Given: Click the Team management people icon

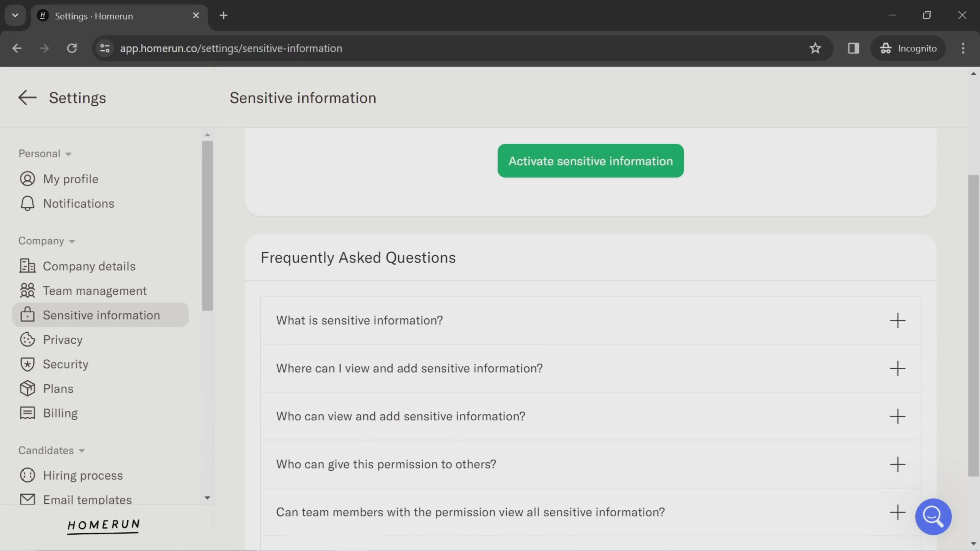Looking at the screenshot, I should click(27, 291).
